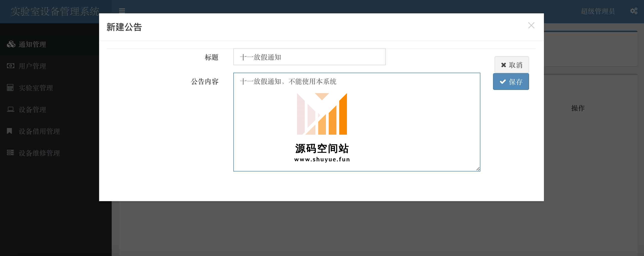Click the laptop icon beside 设备管理
Image resolution: width=644 pixels, height=256 pixels.
pyautogui.click(x=10, y=109)
